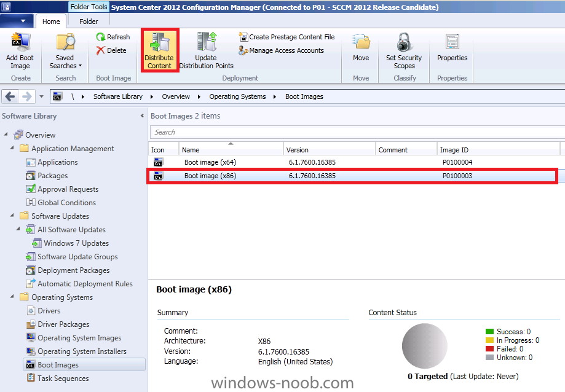The image size is (565, 392).
Task: Click the Properties sheet icon
Action: pyautogui.click(x=452, y=42)
